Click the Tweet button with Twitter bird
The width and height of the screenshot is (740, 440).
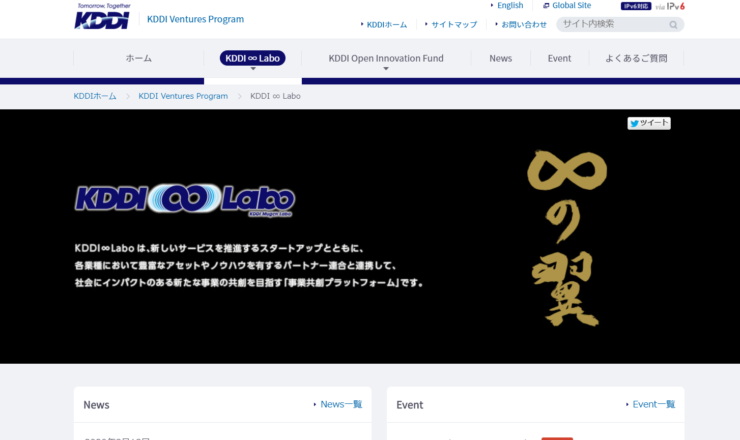point(648,123)
